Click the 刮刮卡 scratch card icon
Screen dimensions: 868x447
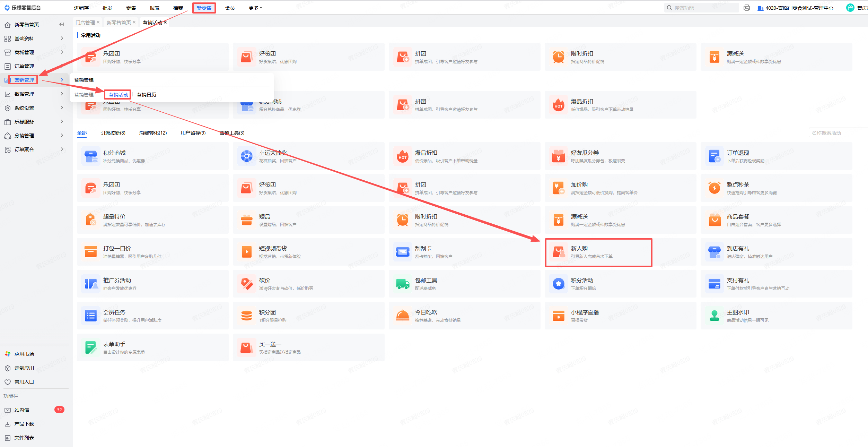coord(402,252)
